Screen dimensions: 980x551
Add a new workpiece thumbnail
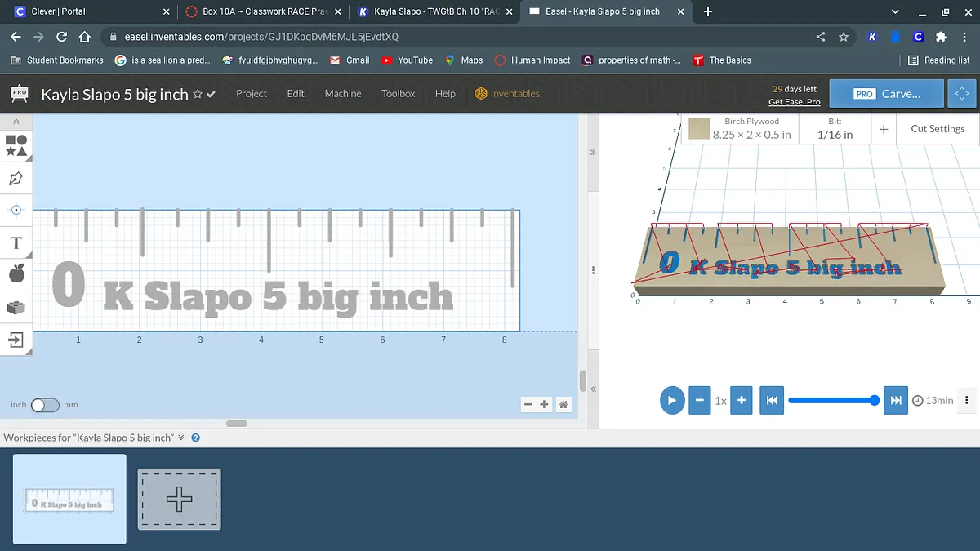click(x=179, y=499)
